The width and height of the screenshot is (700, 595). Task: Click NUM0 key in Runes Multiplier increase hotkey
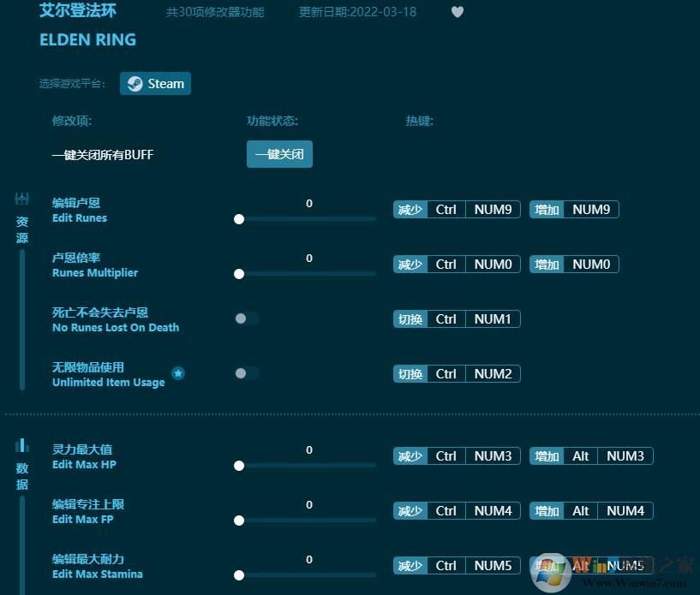click(591, 265)
